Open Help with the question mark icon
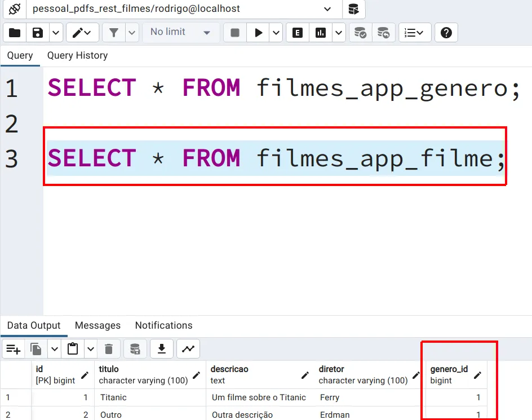The image size is (532, 420). (x=446, y=33)
